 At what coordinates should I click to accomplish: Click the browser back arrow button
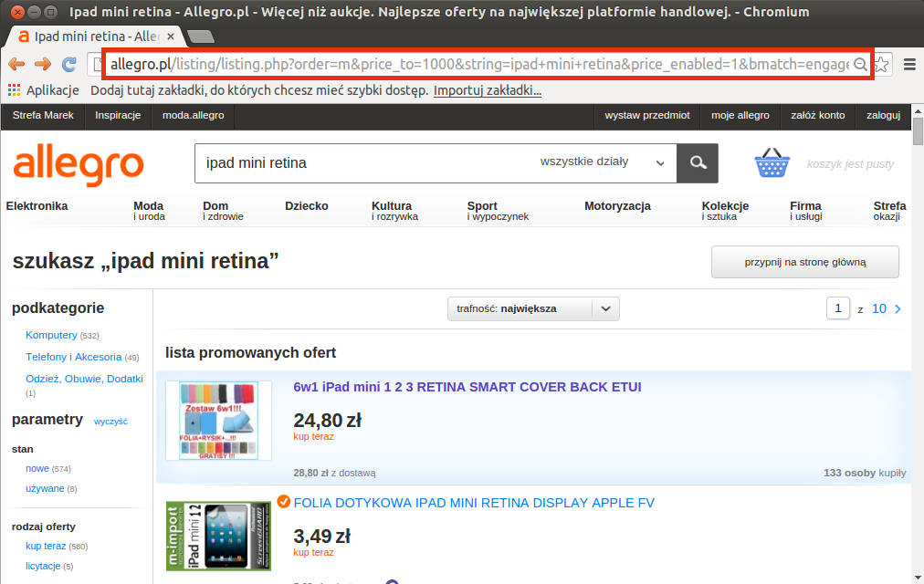[16, 65]
